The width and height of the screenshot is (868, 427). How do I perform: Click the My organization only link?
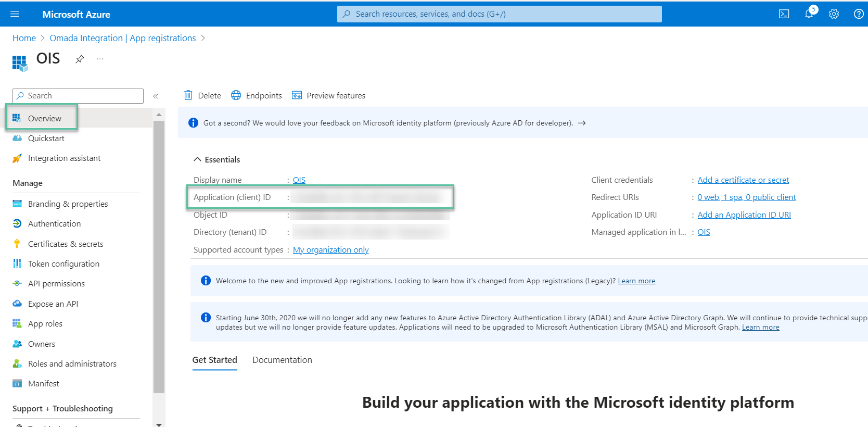tap(331, 250)
